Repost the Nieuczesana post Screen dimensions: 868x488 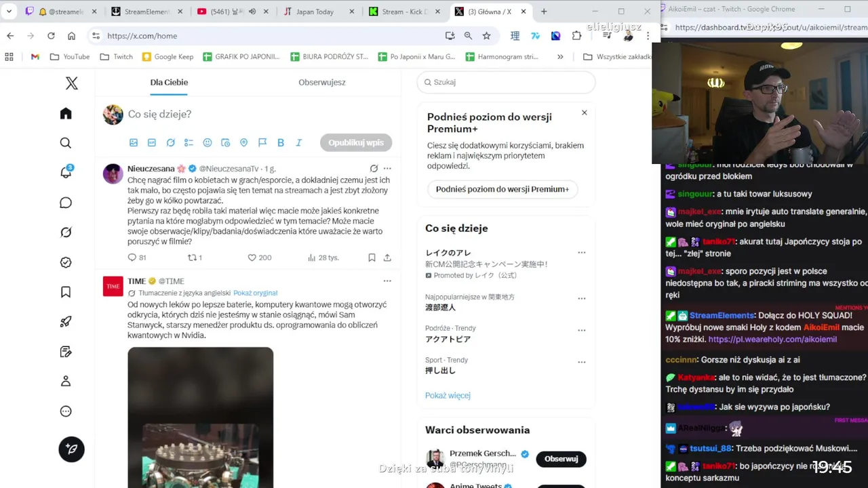point(195,258)
